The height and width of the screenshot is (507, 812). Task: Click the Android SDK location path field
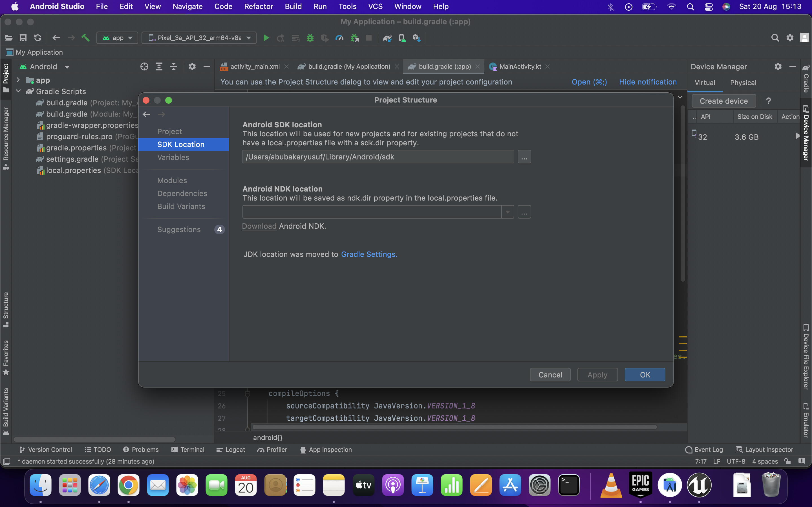[x=378, y=157]
